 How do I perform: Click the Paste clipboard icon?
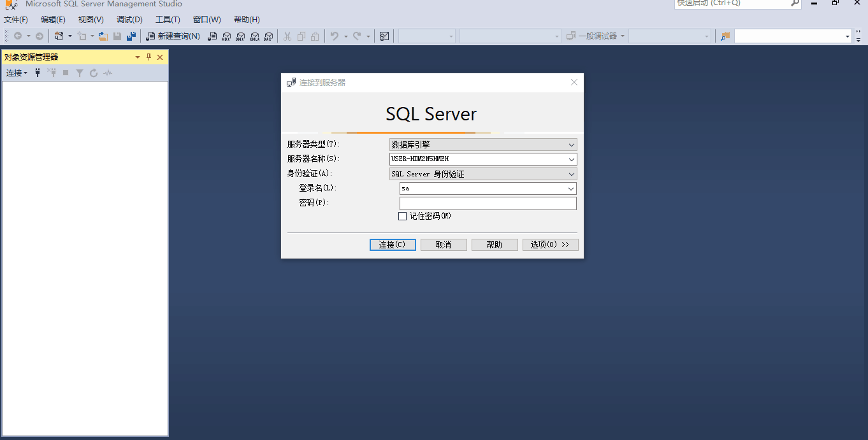[315, 36]
